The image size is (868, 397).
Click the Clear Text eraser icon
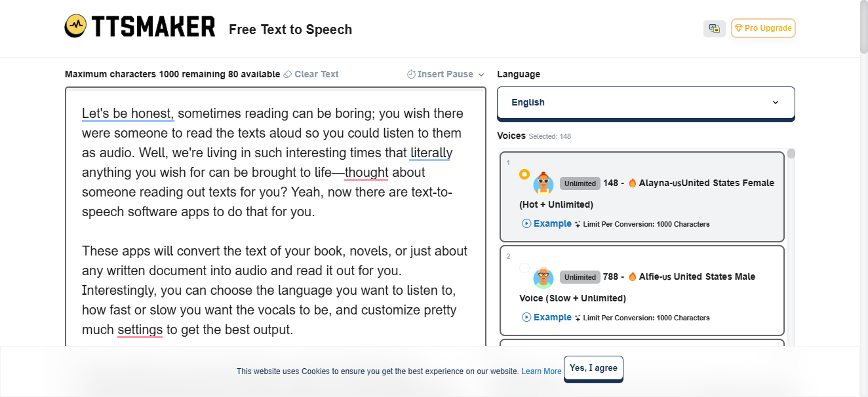click(x=287, y=75)
